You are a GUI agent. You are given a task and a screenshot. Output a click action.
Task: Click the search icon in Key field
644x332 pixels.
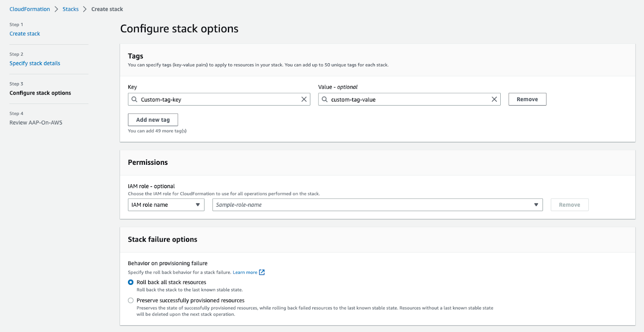pos(134,100)
